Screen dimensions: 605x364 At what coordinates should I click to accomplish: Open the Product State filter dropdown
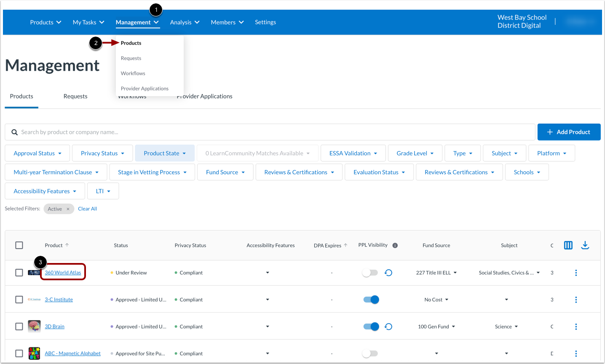click(165, 153)
